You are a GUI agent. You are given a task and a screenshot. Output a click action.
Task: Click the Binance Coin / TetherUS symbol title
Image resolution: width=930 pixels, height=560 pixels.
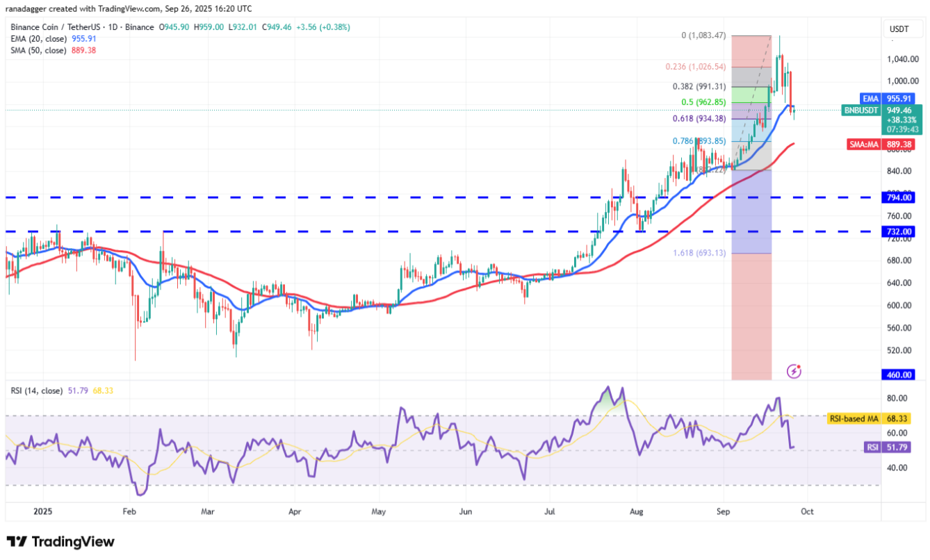[x=83, y=27]
